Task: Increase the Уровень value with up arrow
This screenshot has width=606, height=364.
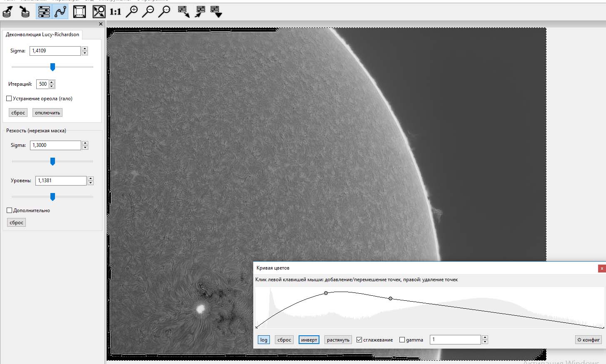Action: [91, 178]
